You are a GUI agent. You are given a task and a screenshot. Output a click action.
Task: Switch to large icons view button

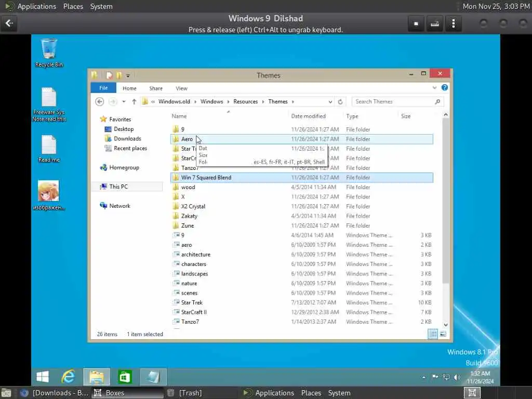coord(443,334)
